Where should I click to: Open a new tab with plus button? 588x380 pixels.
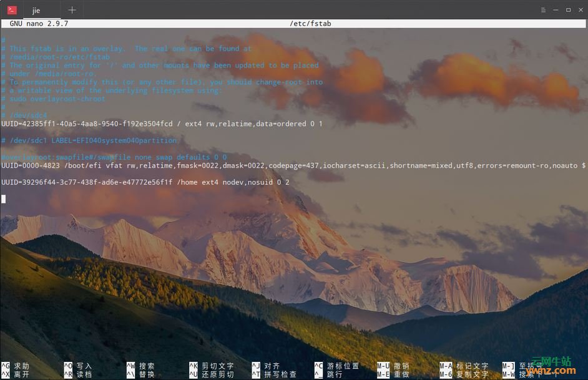[72, 10]
